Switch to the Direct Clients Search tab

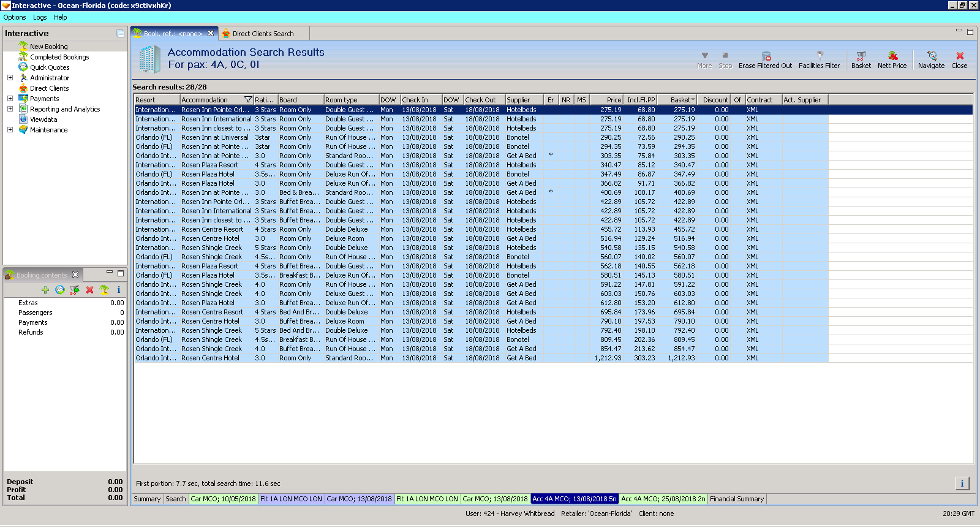click(x=262, y=34)
